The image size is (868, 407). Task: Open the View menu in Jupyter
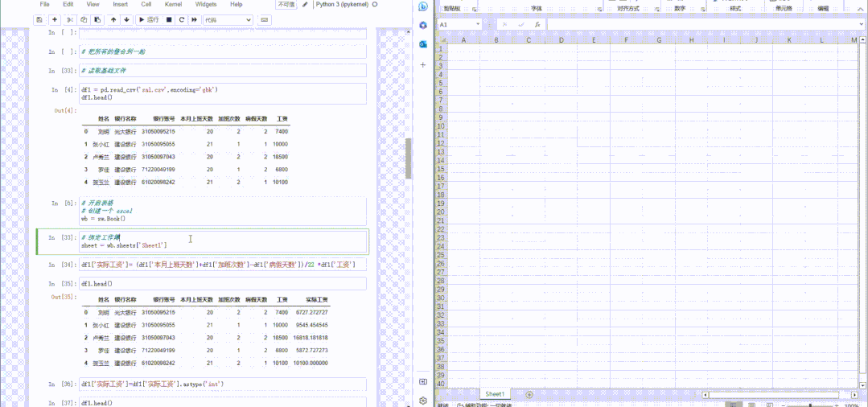[93, 4]
